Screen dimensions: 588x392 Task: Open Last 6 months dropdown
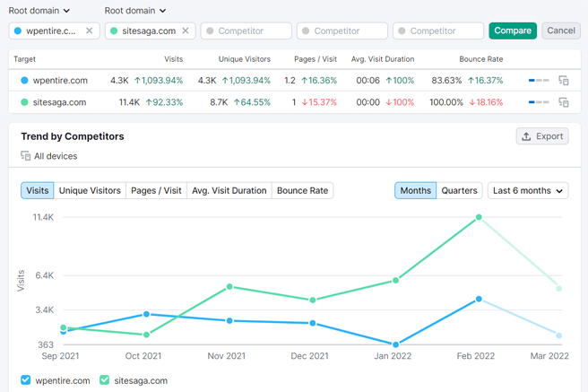[x=528, y=190]
